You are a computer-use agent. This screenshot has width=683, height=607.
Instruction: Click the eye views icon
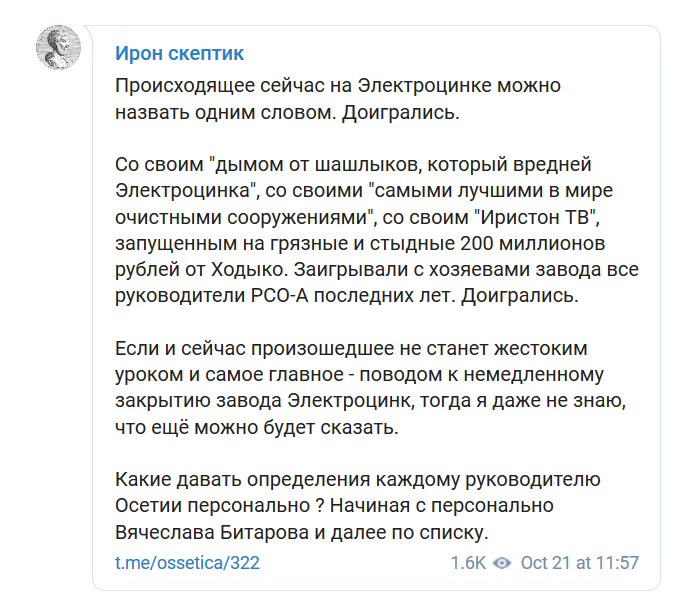coord(503,563)
